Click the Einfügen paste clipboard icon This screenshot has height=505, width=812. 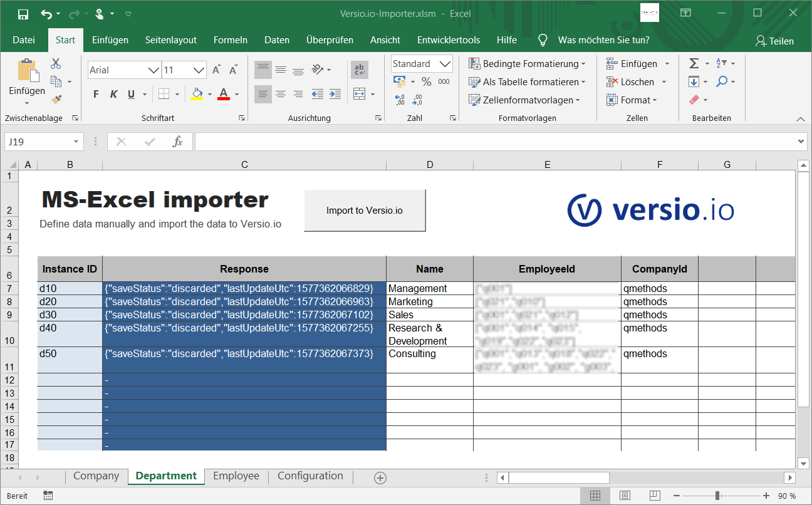pyautogui.click(x=27, y=71)
